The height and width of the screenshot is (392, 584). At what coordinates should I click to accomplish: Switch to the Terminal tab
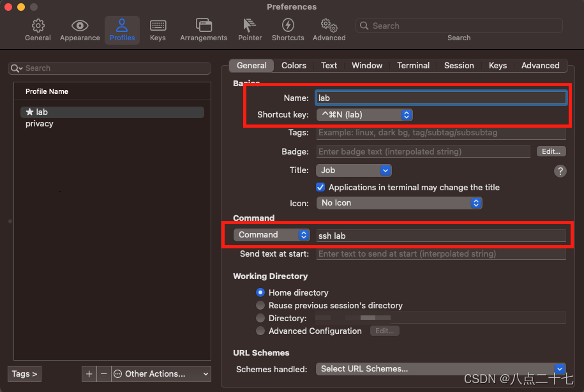413,66
